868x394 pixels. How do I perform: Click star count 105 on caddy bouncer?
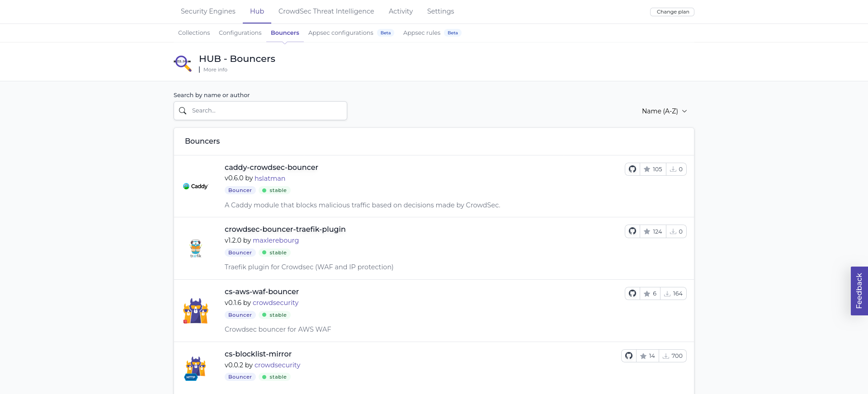[x=653, y=169]
